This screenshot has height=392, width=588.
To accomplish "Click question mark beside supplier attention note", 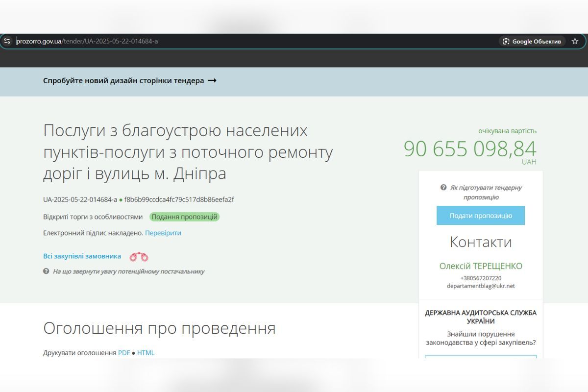I will point(46,271).
